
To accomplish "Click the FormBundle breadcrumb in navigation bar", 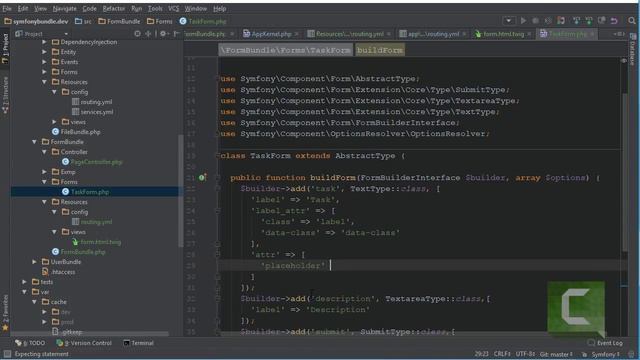I will [119, 21].
